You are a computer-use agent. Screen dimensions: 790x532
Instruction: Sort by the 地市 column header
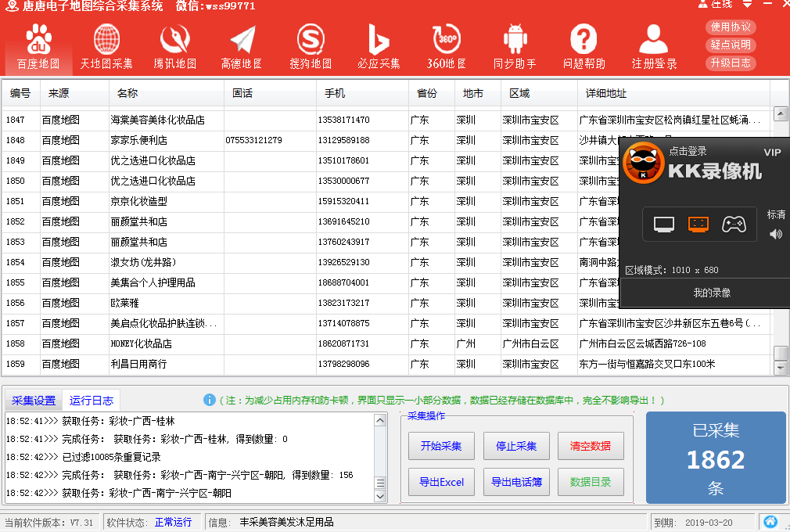tap(478, 93)
